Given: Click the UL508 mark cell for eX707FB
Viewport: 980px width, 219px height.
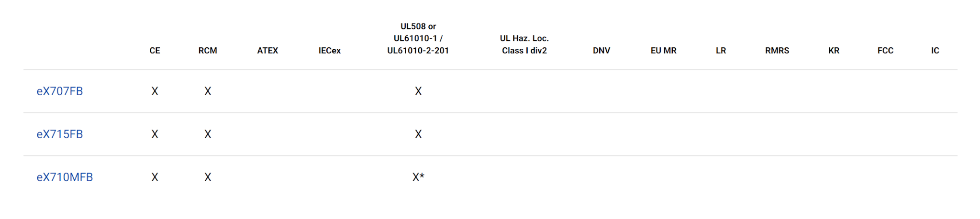Looking at the screenshot, I should tap(418, 91).
